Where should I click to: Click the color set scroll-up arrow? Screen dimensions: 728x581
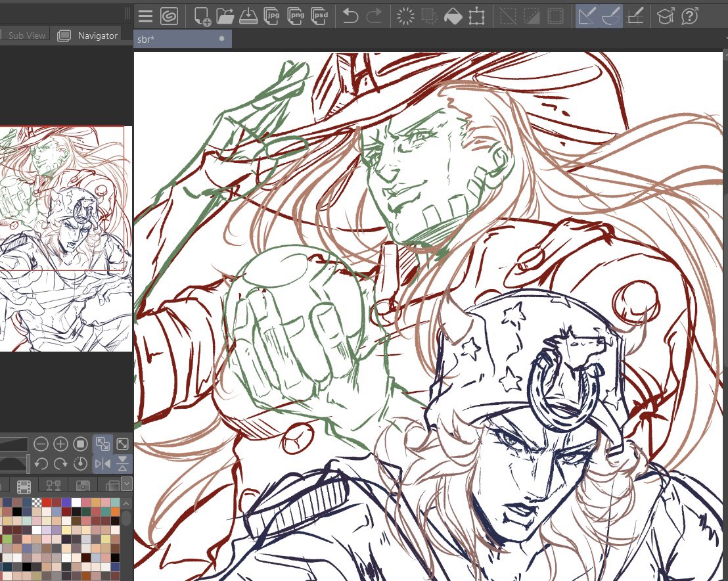(126, 503)
